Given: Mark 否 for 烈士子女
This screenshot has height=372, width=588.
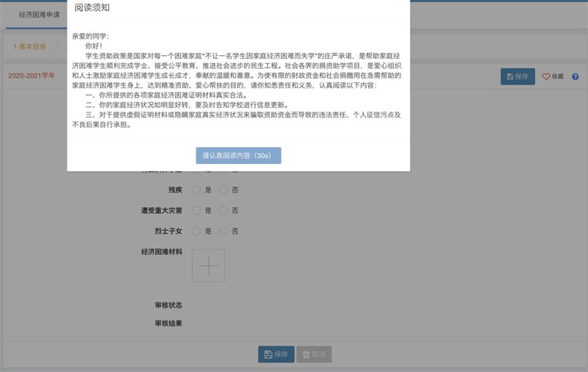Looking at the screenshot, I should point(223,231).
